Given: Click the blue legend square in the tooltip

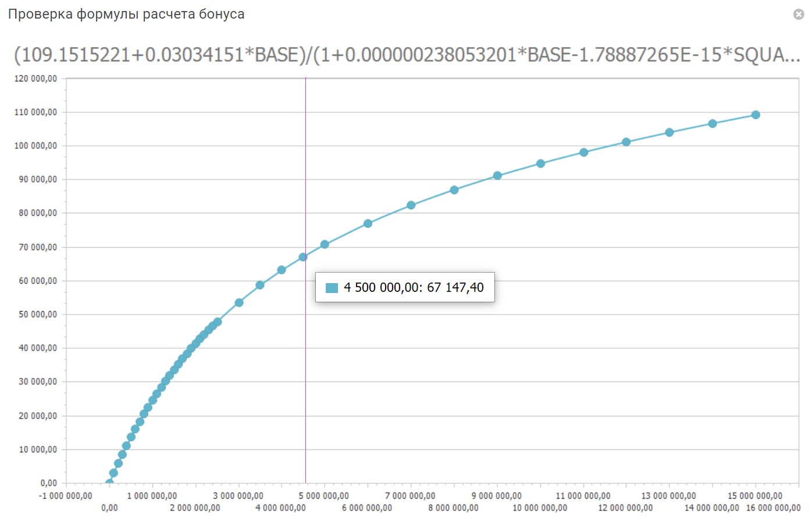Looking at the screenshot, I should point(332,288).
